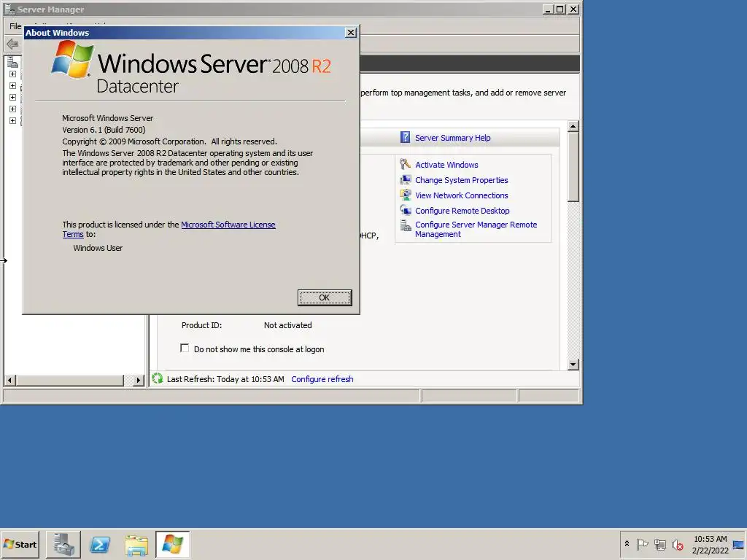This screenshot has height=560, width=747.
Task: Click the 'Not activated' Product ID value
Action: click(287, 325)
